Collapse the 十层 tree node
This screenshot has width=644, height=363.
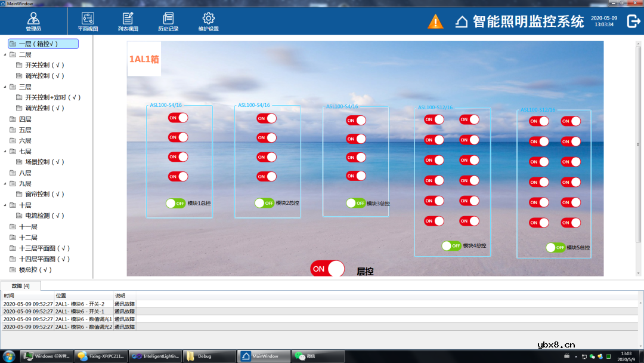pyautogui.click(x=5, y=205)
